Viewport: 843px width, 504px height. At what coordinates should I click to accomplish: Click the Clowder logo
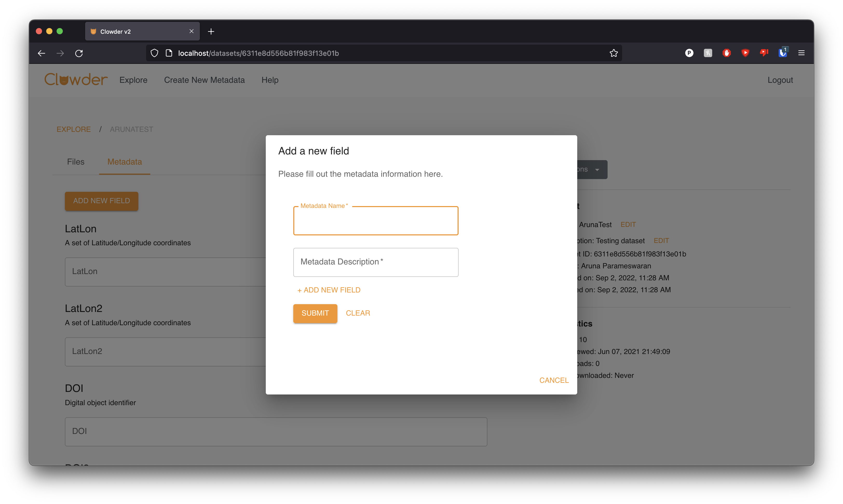[x=76, y=80]
